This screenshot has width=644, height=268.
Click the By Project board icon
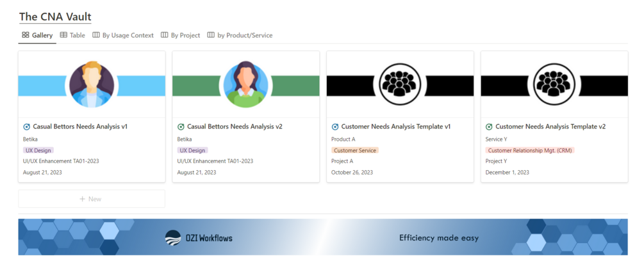coord(165,35)
